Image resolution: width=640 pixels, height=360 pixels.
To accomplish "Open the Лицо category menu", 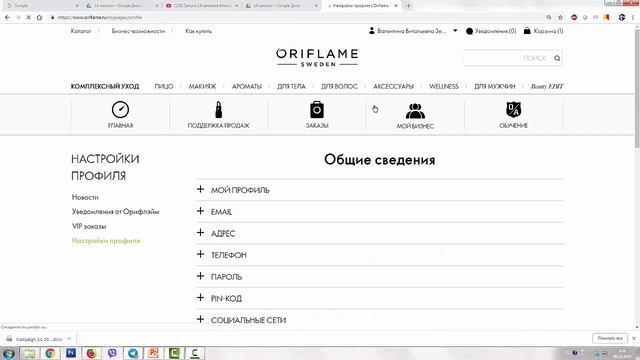I will [164, 87].
